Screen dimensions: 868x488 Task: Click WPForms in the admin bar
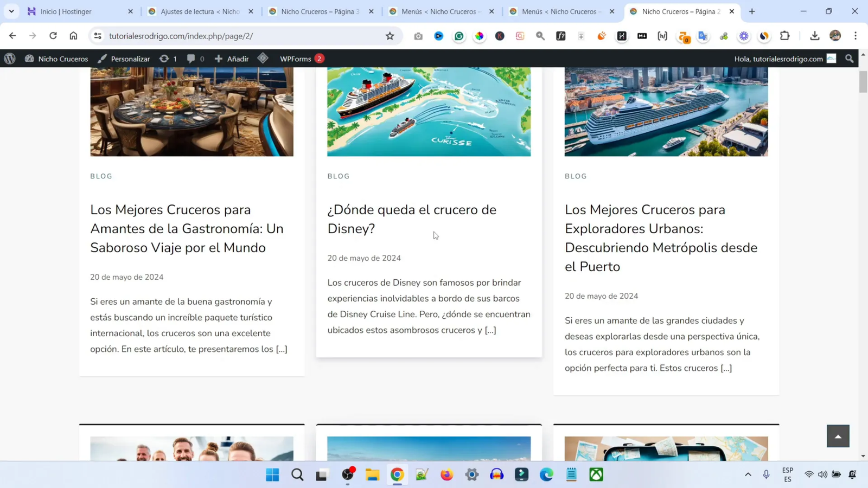pyautogui.click(x=296, y=59)
